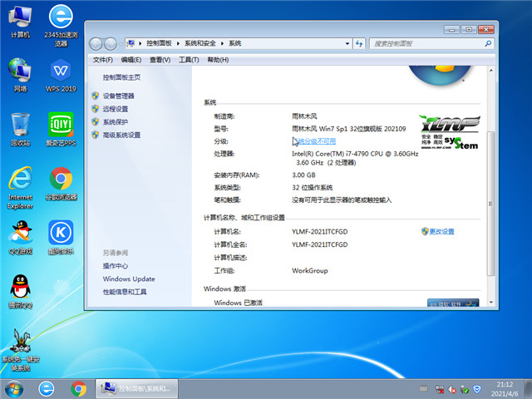Open the taskbar clock showing 21:12

click(x=505, y=389)
